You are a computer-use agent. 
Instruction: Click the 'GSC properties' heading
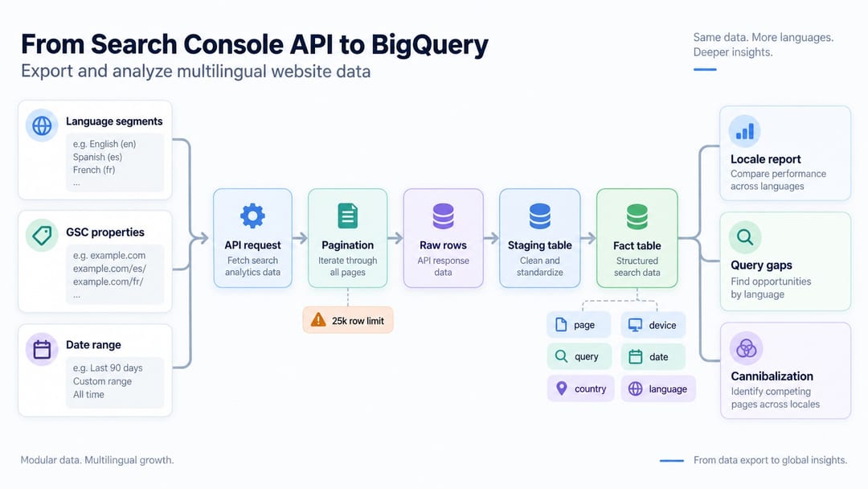pos(105,232)
